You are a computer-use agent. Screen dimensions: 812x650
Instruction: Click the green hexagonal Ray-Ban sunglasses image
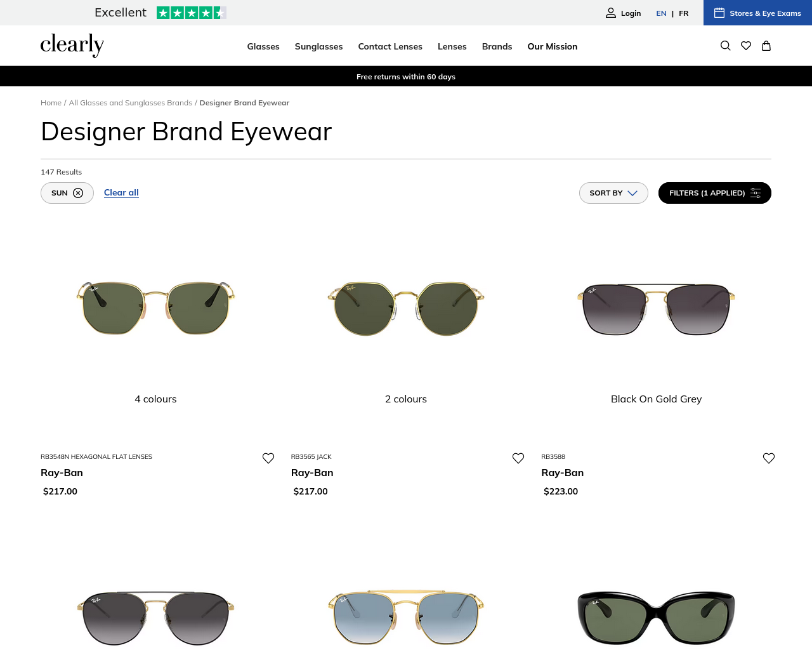(155, 308)
